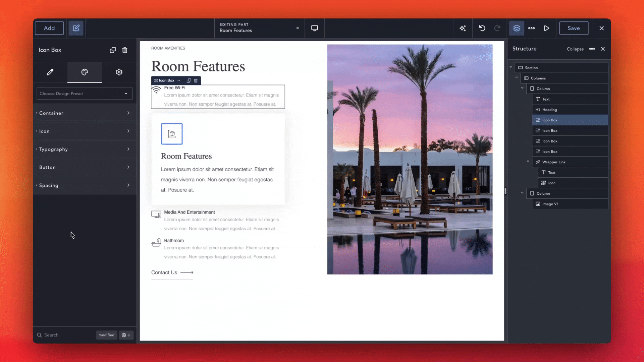Duplicate the Icon Box element in sidebar
The width and height of the screenshot is (644, 362).
[x=113, y=50]
